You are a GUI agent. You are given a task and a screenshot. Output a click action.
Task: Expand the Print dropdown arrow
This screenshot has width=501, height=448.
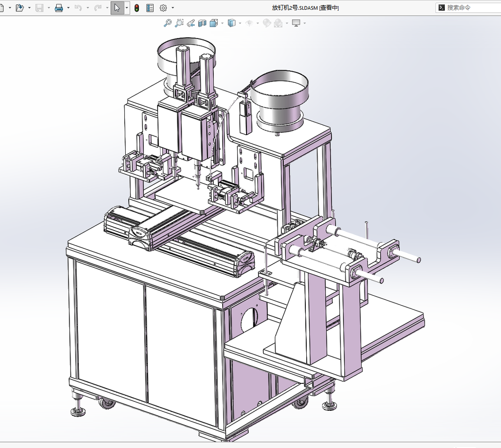click(68, 8)
